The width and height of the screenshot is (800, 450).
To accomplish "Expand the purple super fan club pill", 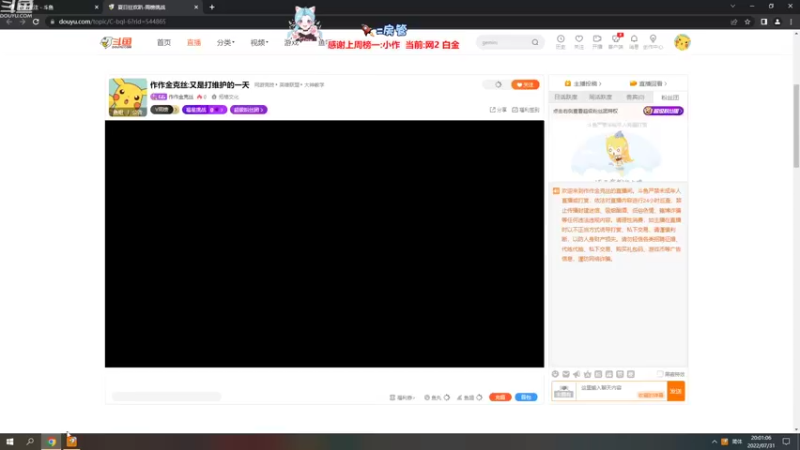I will pyautogui.click(x=248, y=110).
